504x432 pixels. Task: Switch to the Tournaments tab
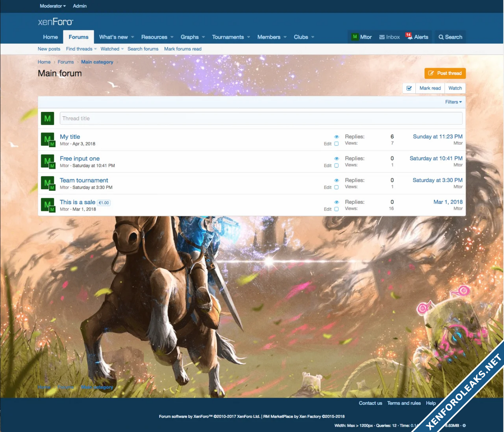pos(228,37)
